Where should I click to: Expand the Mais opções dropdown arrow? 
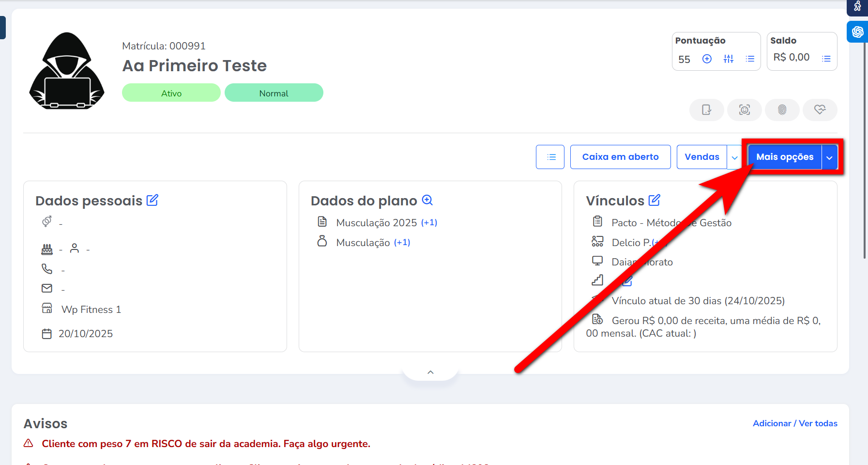tap(829, 157)
